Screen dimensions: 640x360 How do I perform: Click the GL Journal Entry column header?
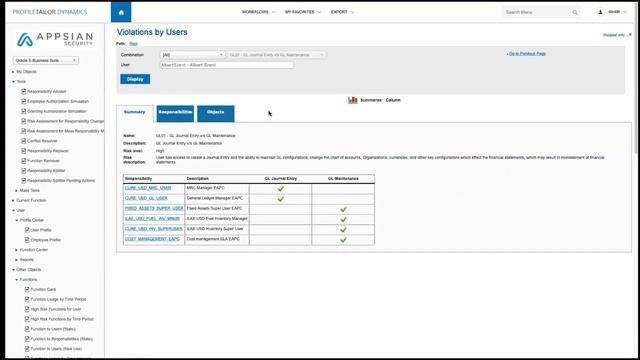(x=280, y=179)
